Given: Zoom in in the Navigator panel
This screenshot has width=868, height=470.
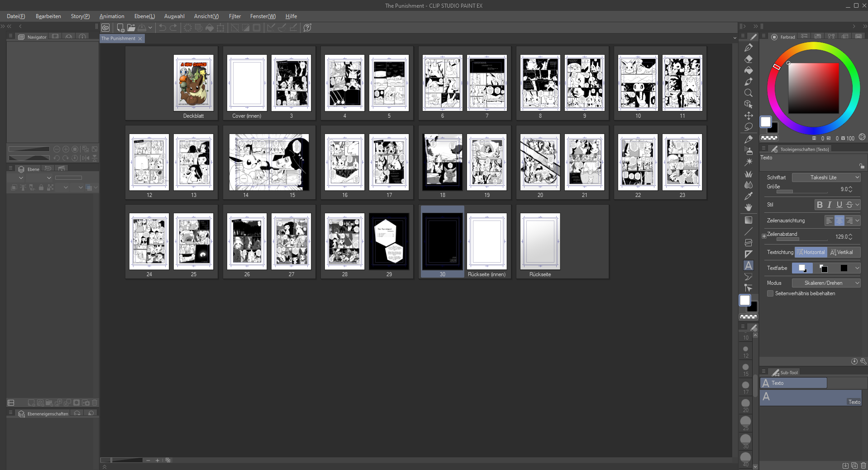Looking at the screenshot, I should [66, 149].
